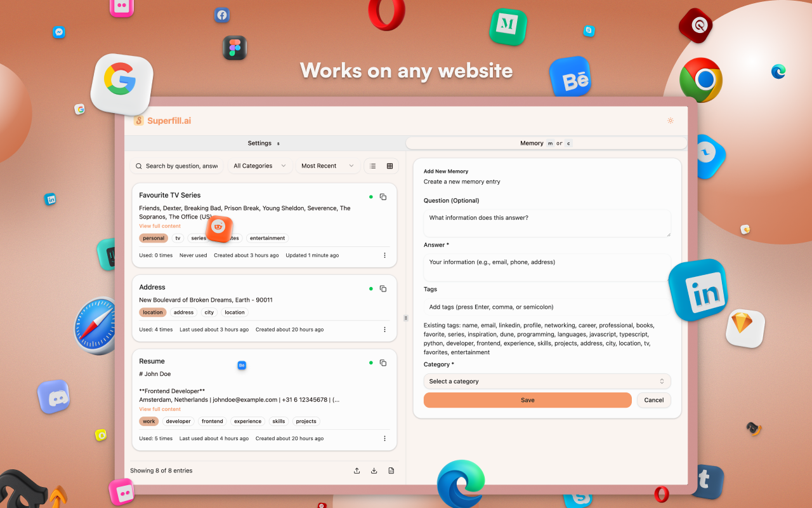Switch to the Memory tab
The image size is (812, 508).
tap(546, 144)
